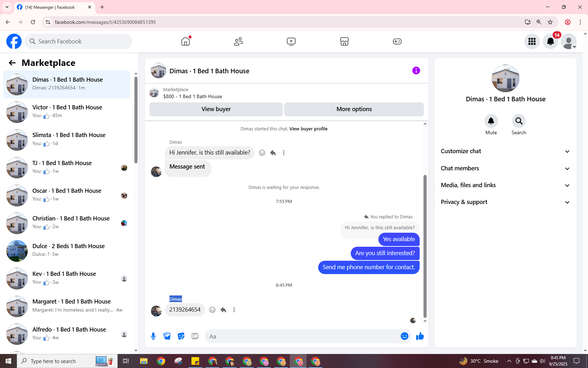Open the Chrome three-dot menu

(x=580, y=22)
